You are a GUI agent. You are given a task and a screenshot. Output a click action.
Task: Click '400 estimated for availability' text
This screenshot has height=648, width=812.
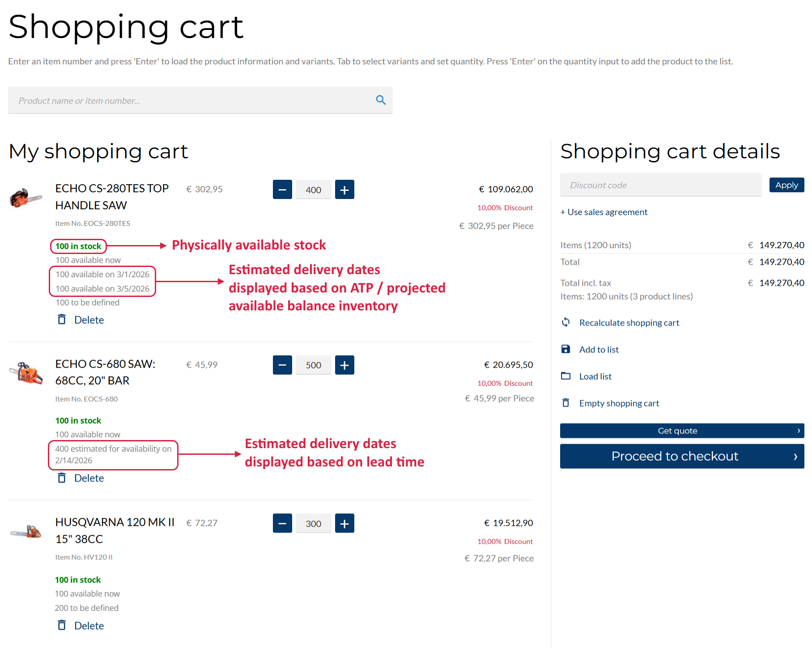click(x=113, y=454)
